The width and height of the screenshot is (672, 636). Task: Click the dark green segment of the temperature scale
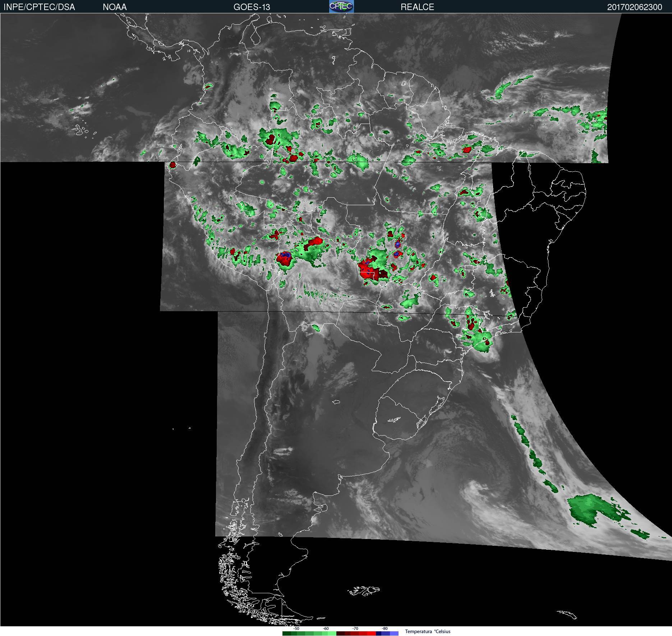pyautogui.click(x=287, y=633)
